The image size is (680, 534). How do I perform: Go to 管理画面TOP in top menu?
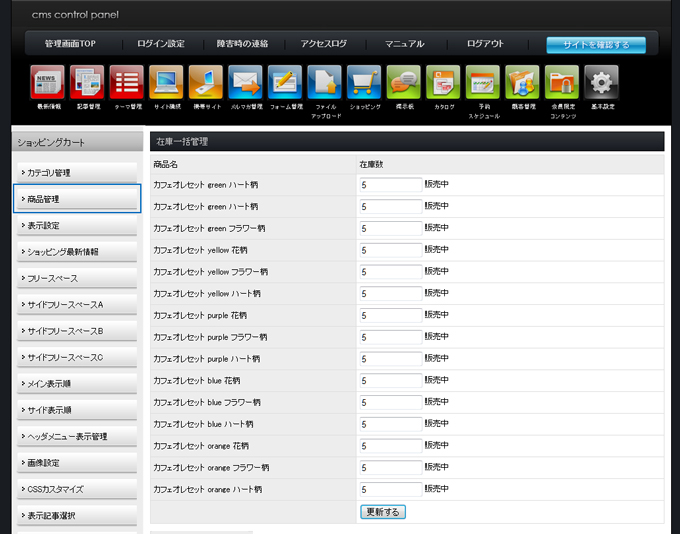pos(70,44)
